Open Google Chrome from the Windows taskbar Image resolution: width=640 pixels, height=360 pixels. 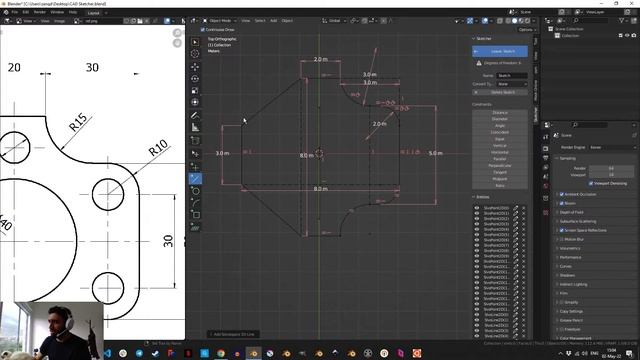221,353
